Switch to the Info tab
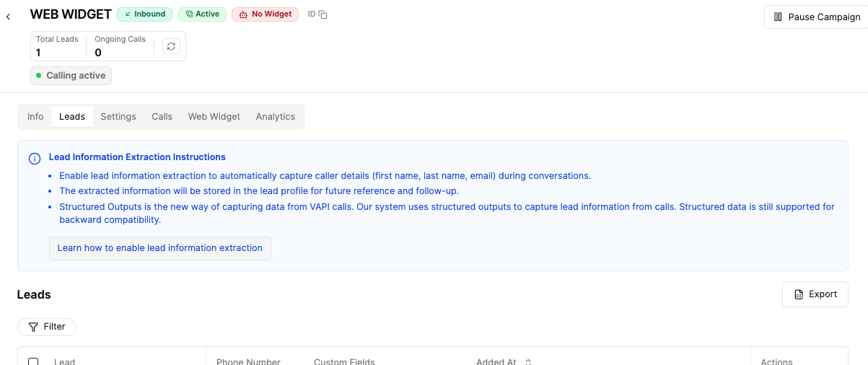The height and width of the screenshot is (365, 868). 35,117
